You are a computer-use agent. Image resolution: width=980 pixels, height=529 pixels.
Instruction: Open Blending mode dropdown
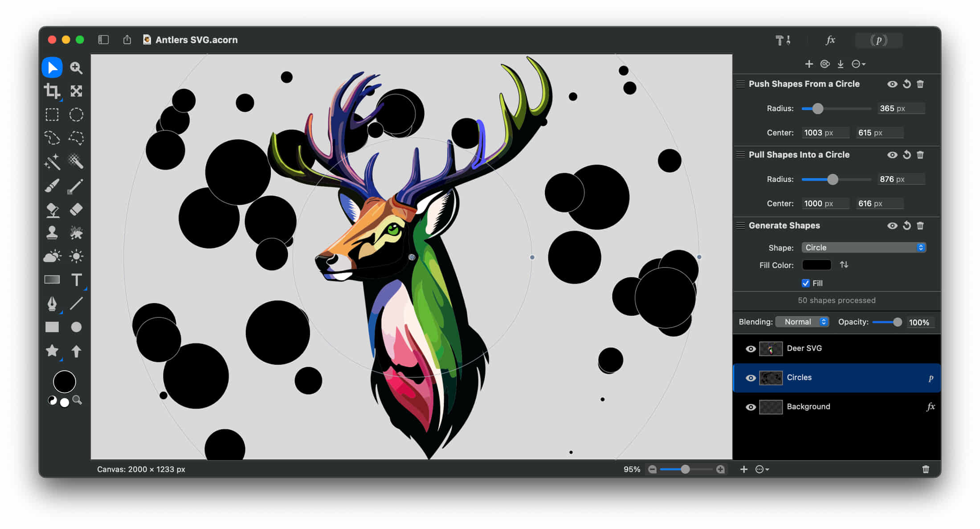click(802, 322)
